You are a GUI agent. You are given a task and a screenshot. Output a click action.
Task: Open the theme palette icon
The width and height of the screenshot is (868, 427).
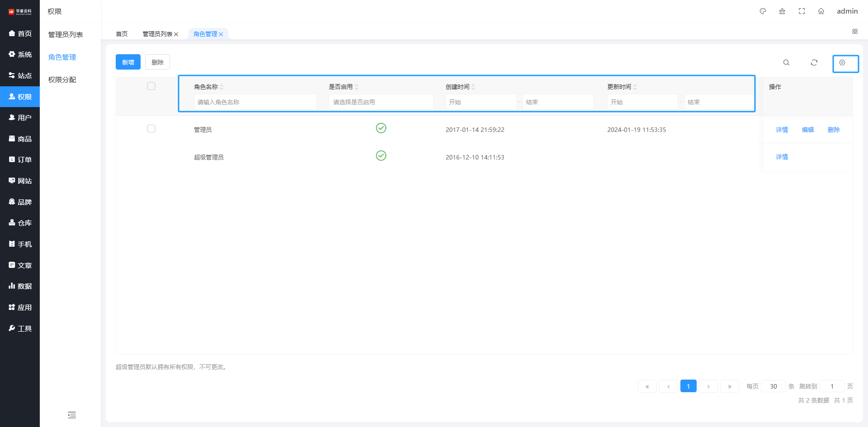763,11
